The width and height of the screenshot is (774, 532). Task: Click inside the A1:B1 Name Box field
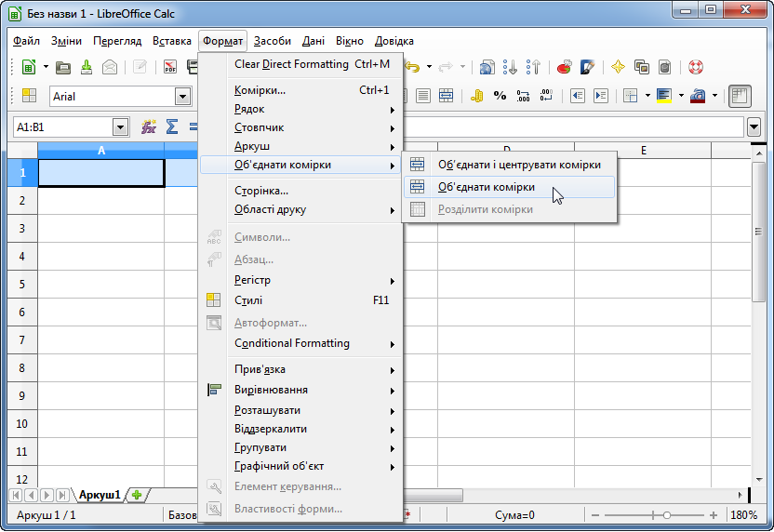(63, 127)
